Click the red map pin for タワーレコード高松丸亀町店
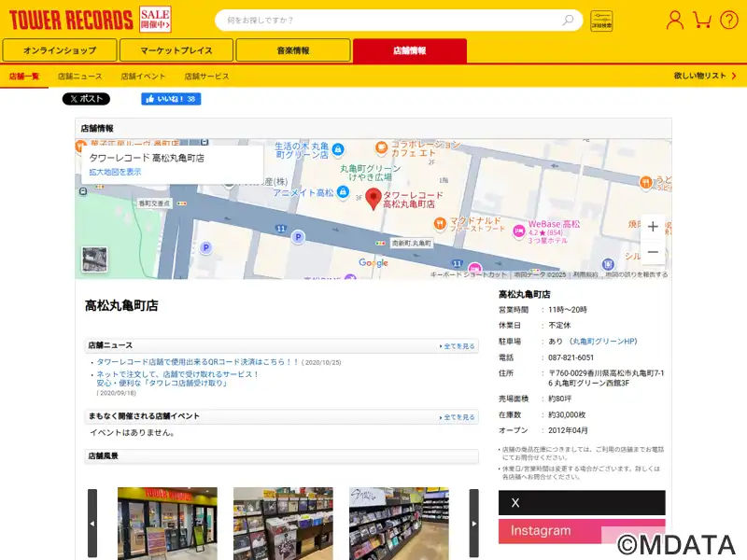Screen dimensions: 747x560 tap(373, 199)
